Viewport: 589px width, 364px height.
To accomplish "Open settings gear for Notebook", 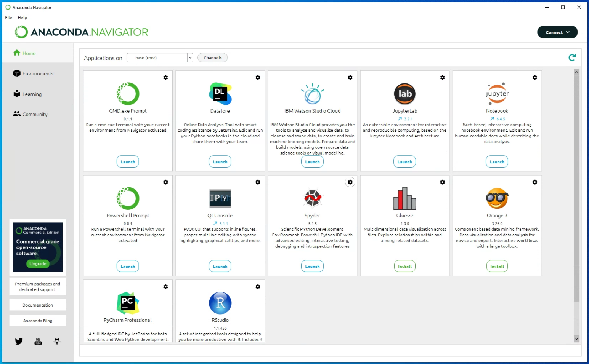I will click(535, 77).
